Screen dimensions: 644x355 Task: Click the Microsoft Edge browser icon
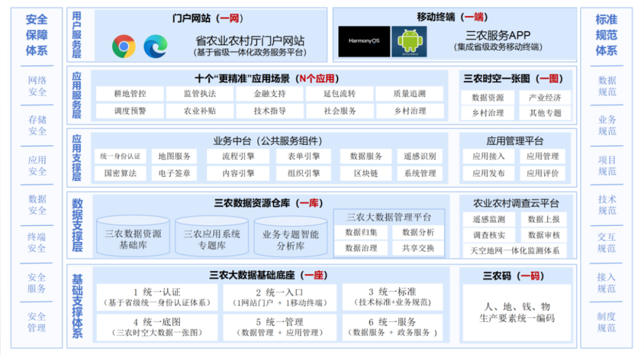click(x=156, y=46)
